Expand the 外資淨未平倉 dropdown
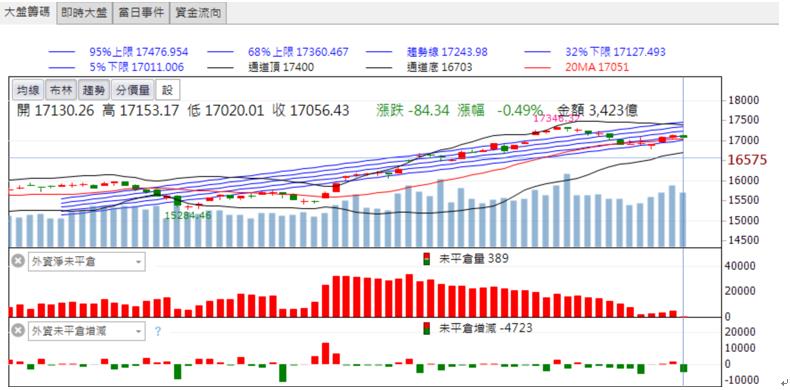 coord(138,262)
